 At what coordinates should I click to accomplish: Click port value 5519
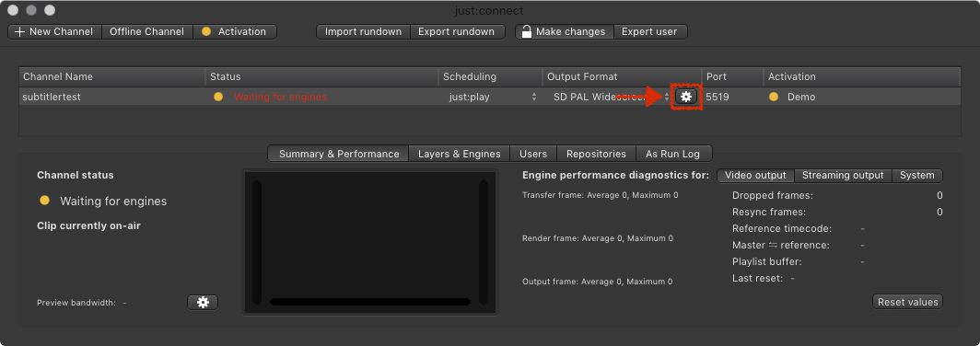717,97
